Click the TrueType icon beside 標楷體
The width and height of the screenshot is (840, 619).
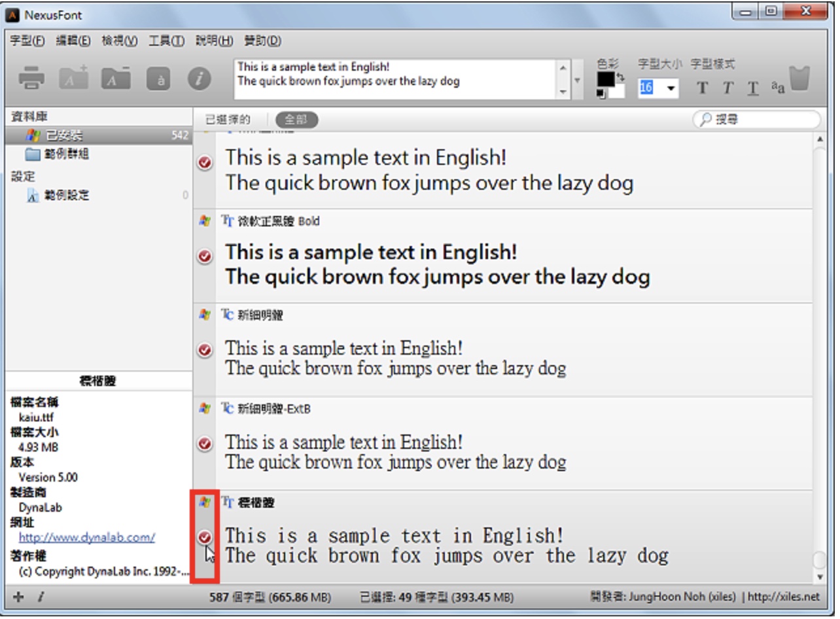point(228,502)
